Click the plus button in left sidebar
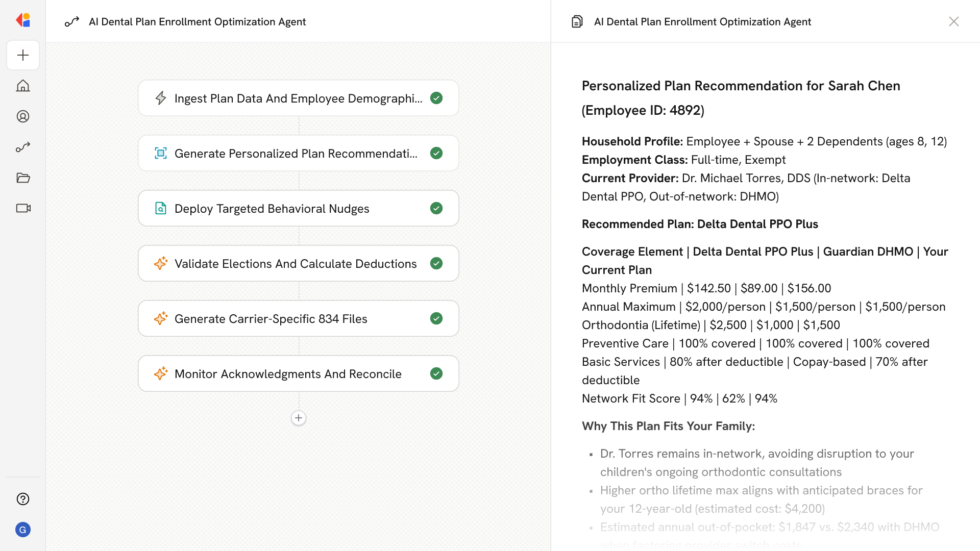The height and width of the screenshot is (551, 980). (23, 55)
